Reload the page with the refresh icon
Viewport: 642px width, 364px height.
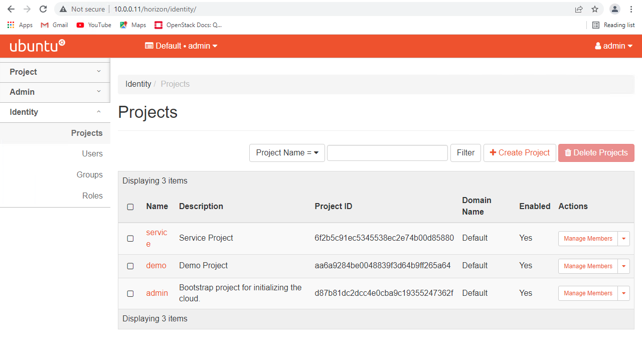point(43,9)
